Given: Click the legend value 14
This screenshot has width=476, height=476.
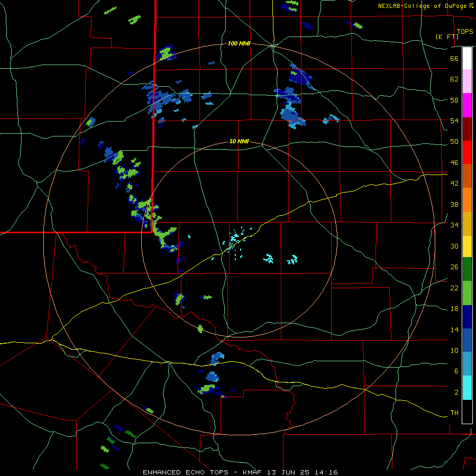Looking at the screenshot, I should pyautogui.click(x=454, y=329).
